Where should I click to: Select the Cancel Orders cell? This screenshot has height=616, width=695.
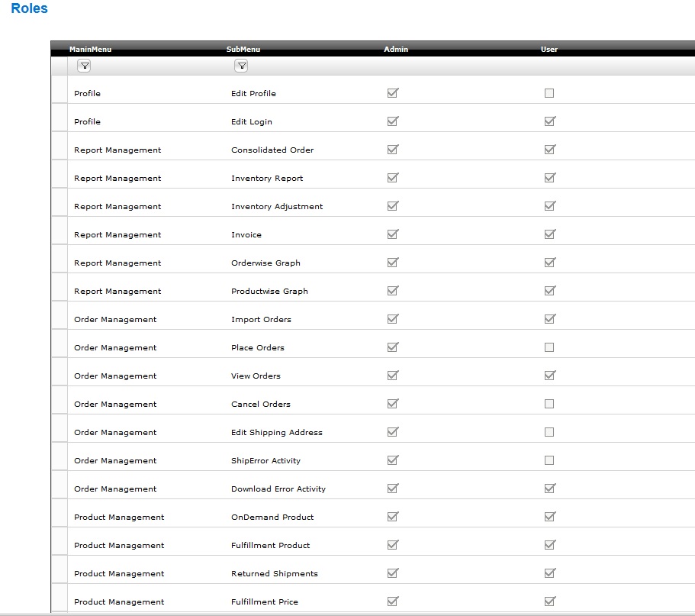(x=261, y=404)
